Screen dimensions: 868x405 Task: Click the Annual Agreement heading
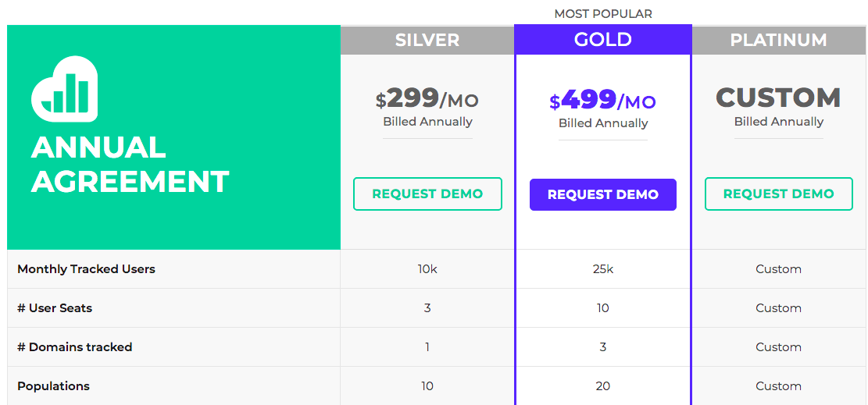click(130, 165)
